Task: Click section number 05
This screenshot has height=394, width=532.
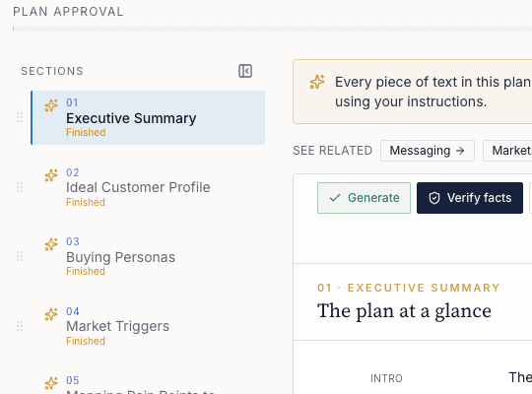Action: [x=73, y=380]
